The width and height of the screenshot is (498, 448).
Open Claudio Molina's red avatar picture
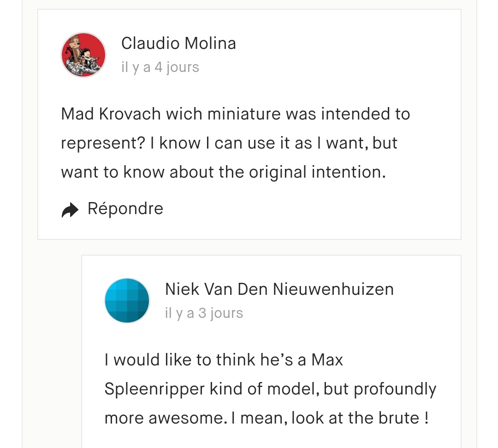point(83,54)
